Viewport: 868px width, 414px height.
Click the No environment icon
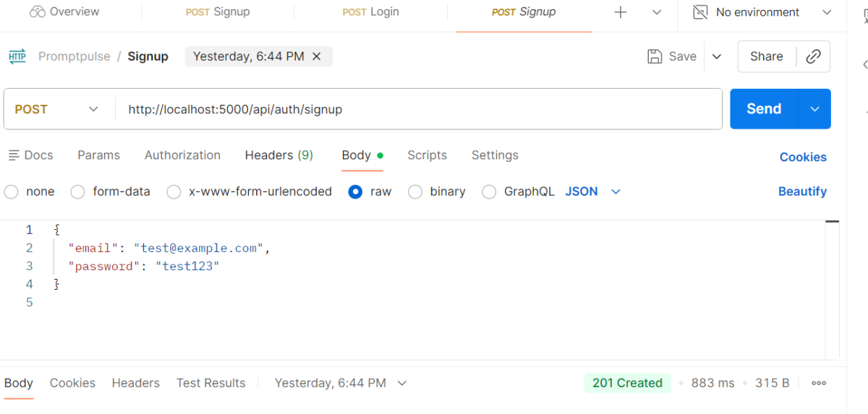pos(700,12)
